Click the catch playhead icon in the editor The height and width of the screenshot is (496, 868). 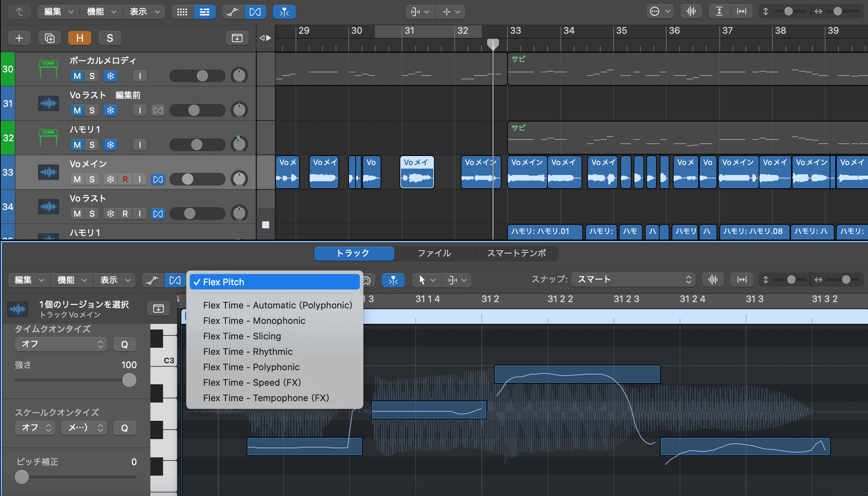pos(393,280)
